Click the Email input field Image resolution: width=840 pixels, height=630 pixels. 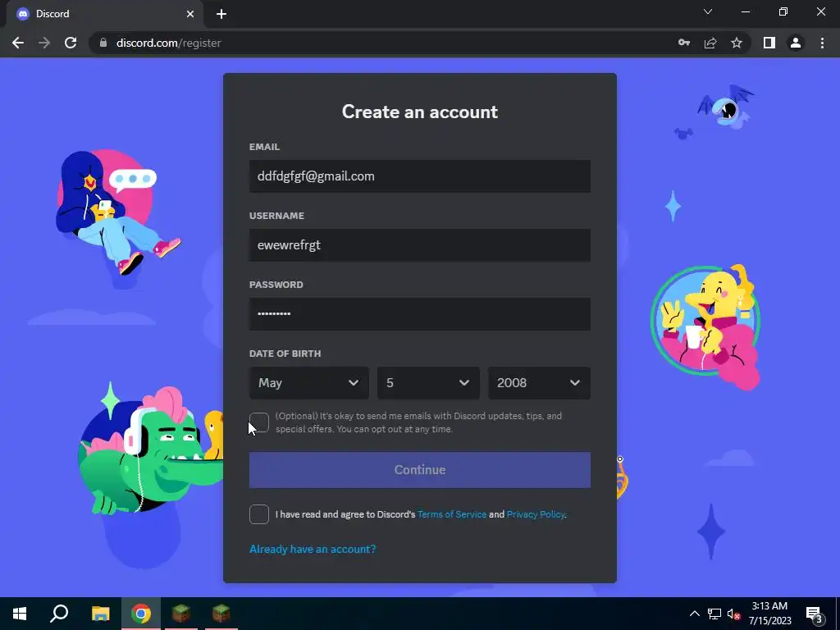coord(419,176)
